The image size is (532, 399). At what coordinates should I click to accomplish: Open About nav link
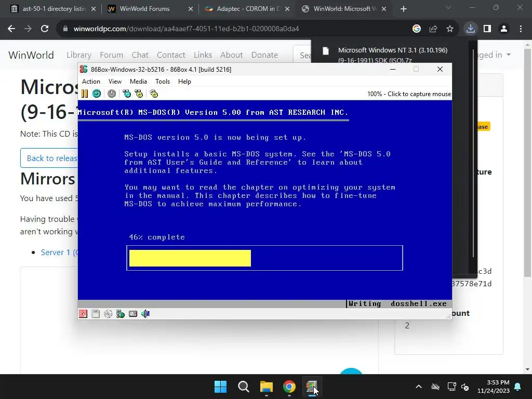[x=231, y=55]
